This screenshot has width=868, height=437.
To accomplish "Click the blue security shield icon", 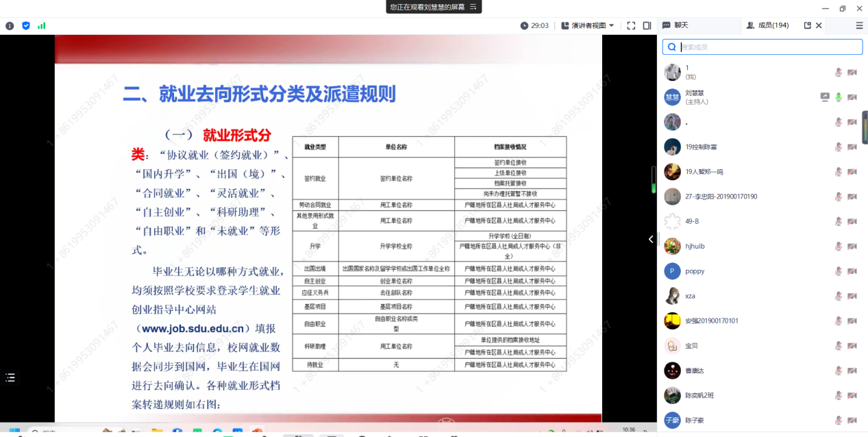I will point(26,25).
